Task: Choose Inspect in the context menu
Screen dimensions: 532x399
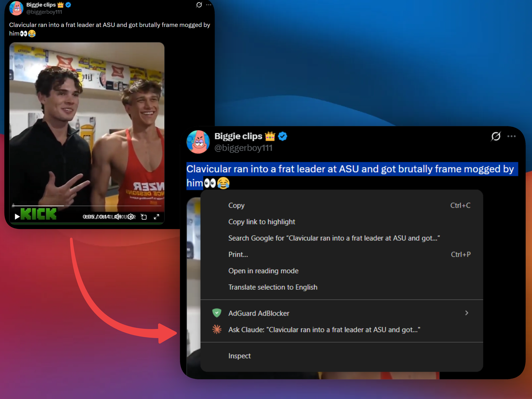Action: pos(239,356)
